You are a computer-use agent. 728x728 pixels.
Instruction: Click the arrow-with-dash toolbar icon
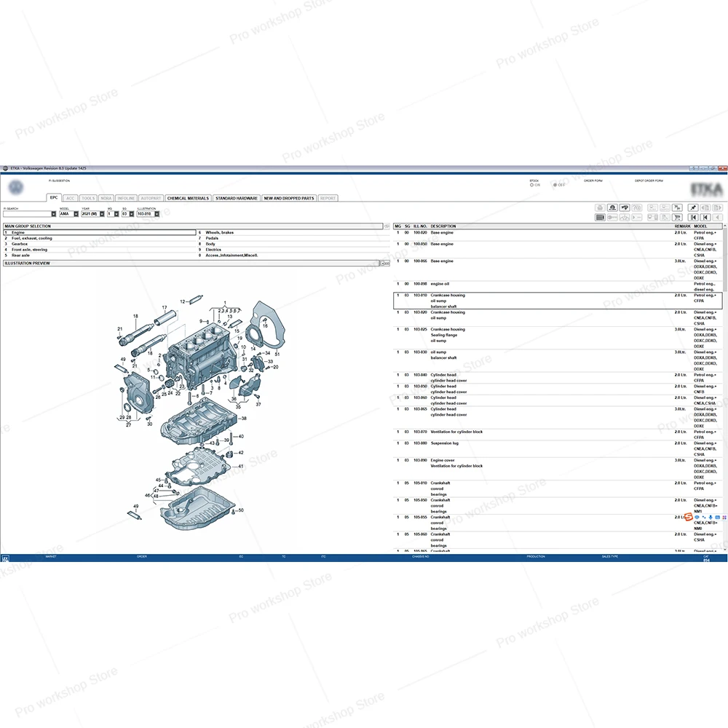[x=636, y=217]
